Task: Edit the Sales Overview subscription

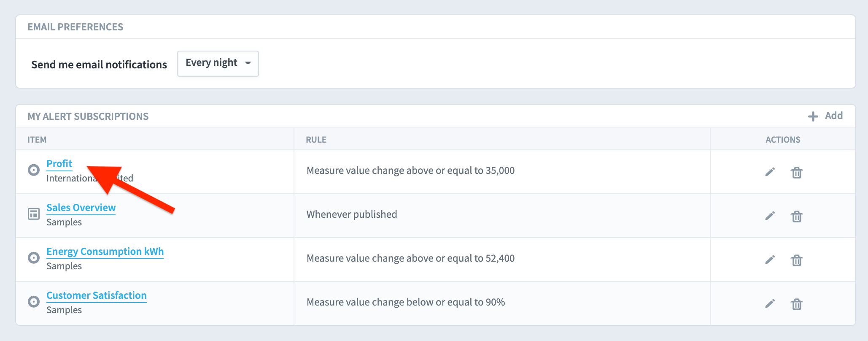Action: point(770,216)
